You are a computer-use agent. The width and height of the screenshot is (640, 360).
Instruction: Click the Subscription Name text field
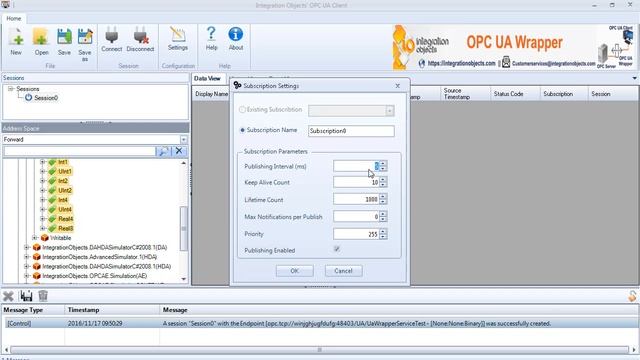coord(351,131)
